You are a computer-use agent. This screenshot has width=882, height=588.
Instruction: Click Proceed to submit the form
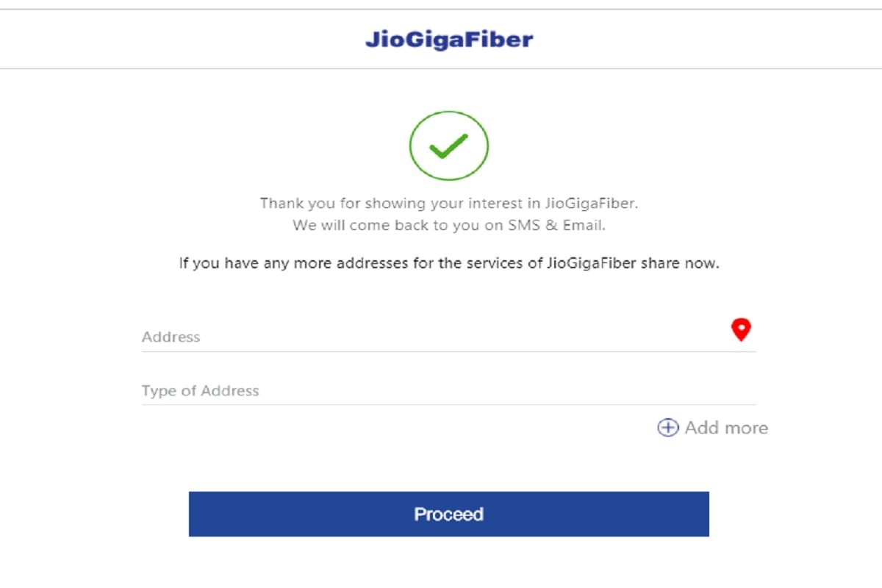point(448,514)
